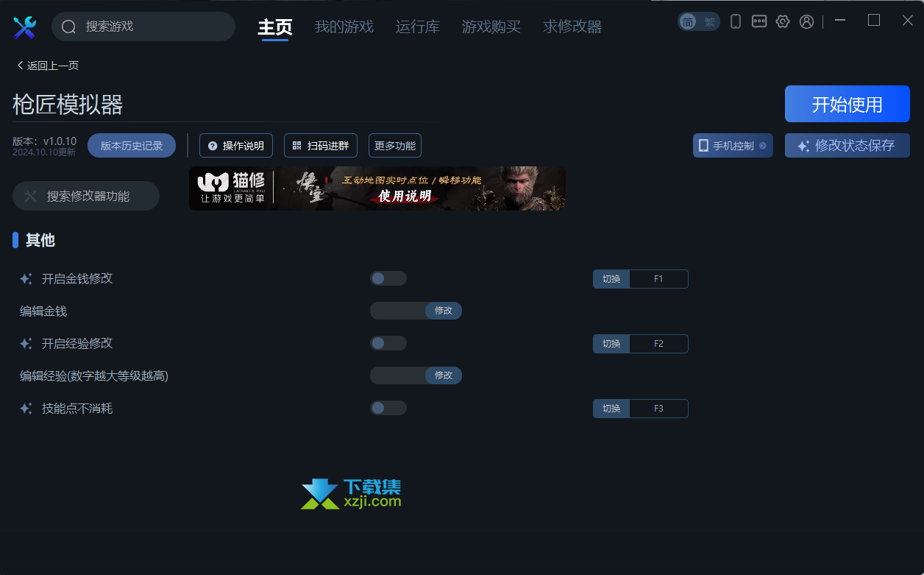Screen dimensions: 924x575
Task: Expand the 更多功能 options
Action: click(395, 146)
